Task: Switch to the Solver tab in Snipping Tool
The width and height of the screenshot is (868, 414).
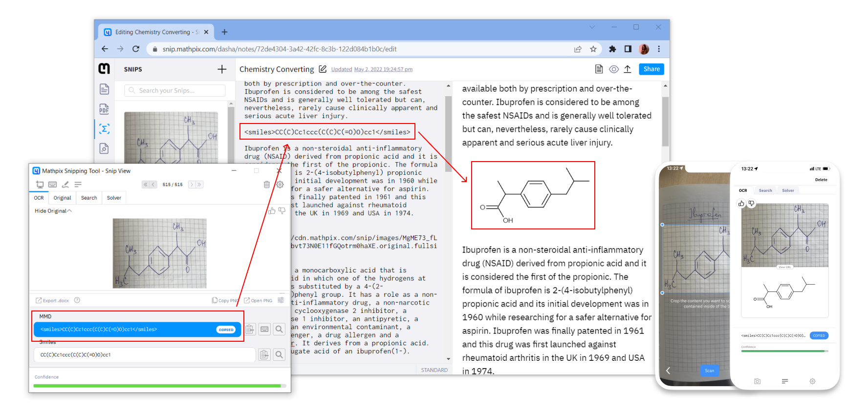Action: 114,198
